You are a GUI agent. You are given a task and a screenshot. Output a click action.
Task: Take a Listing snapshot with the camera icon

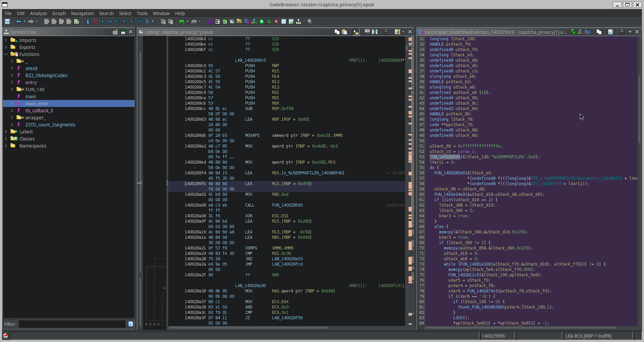point(386,32)
